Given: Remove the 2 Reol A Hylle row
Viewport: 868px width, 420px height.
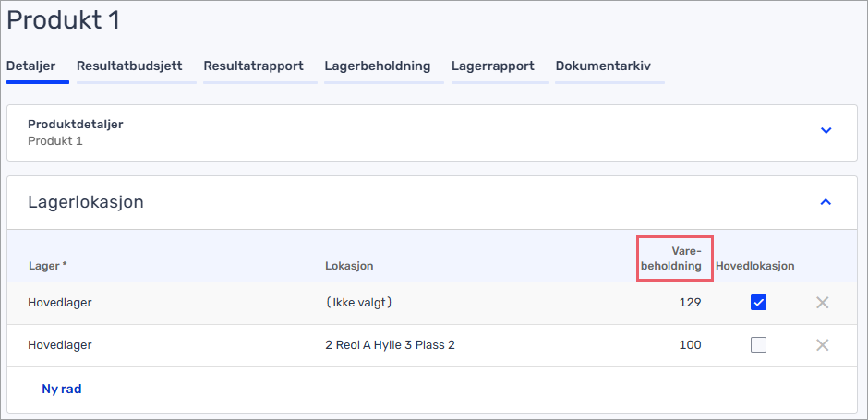Looking at the screenshot, I should [822, 345].
